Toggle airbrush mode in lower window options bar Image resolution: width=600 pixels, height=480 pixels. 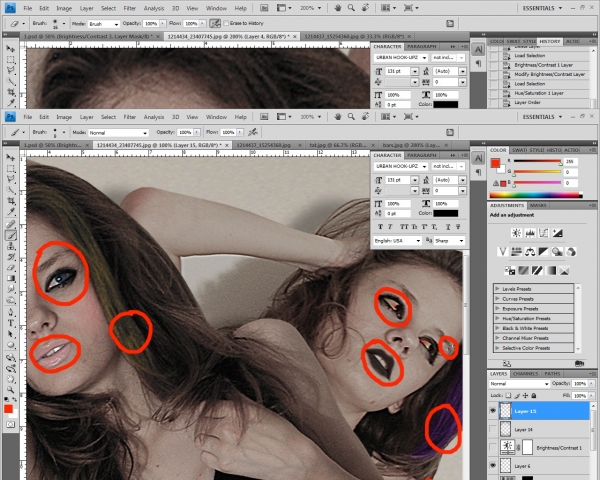click(253, 132)
